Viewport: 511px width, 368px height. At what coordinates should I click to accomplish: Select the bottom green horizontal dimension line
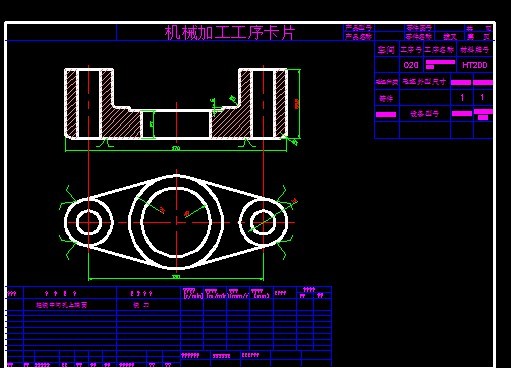click(176, 278)
